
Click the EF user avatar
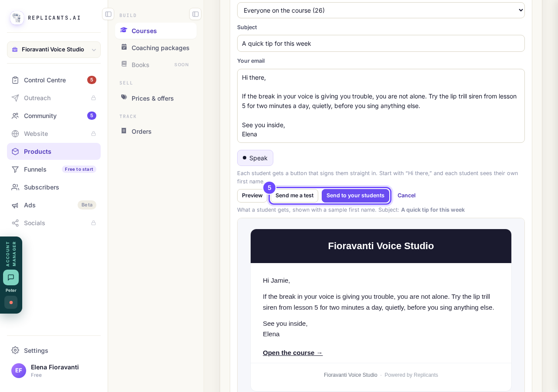pos(19,371)
